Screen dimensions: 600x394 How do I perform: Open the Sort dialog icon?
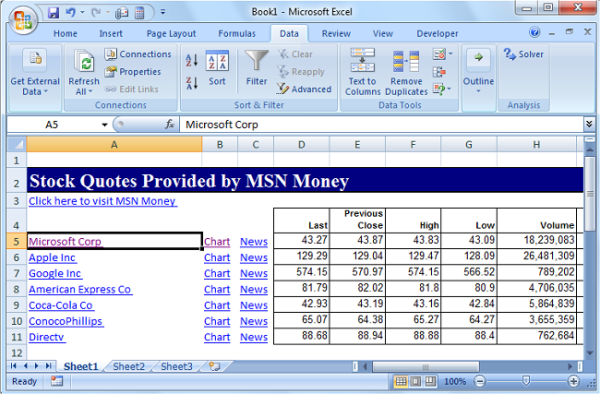[217, 68]
